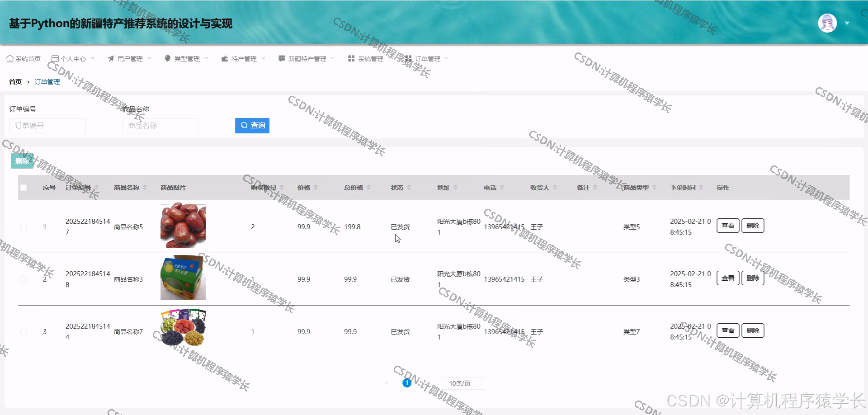Open the 系统管理 menu
The image size is (868, 415).
click(x=366, y=59)
